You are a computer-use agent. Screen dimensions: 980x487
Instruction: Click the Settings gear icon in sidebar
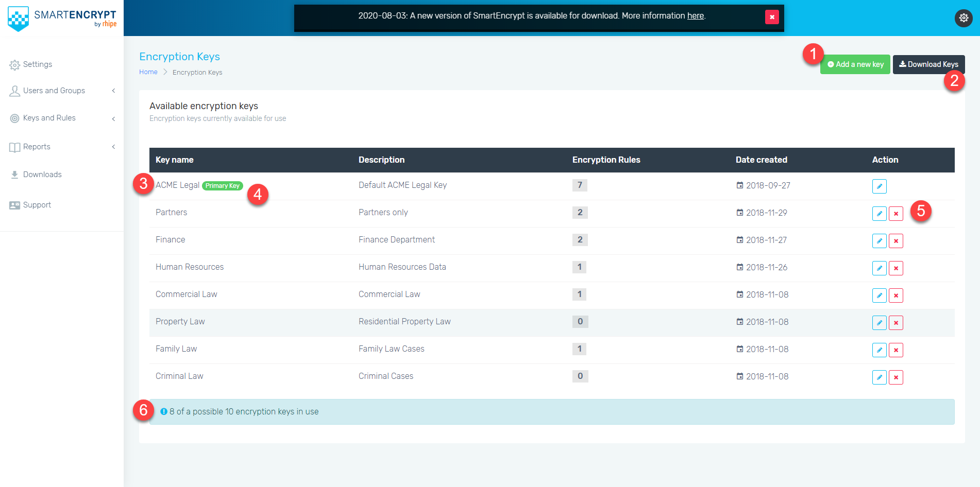14,65
